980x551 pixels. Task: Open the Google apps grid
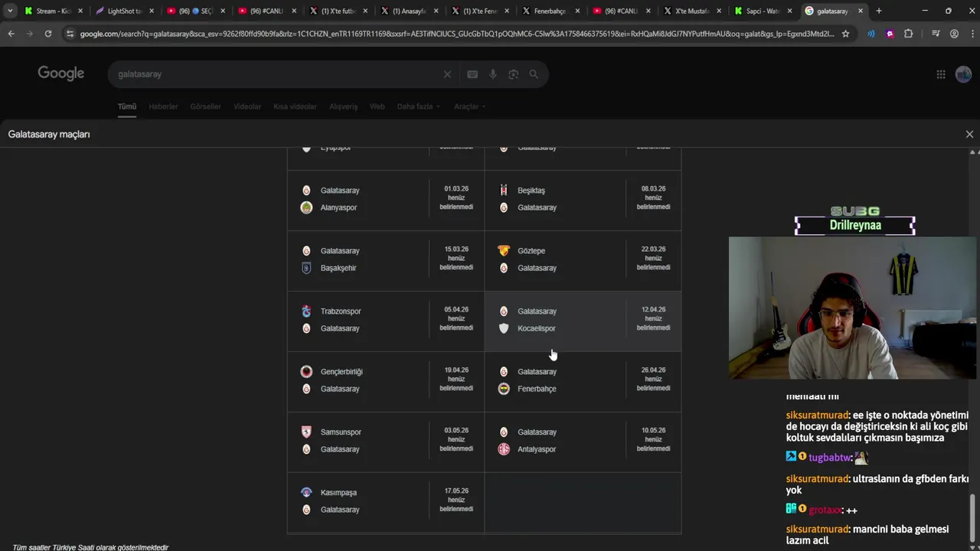coord(941,74)
